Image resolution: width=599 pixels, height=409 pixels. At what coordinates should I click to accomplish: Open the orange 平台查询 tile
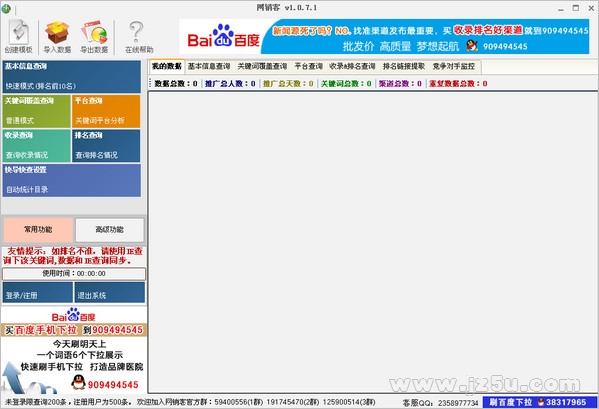coord(106,111)
